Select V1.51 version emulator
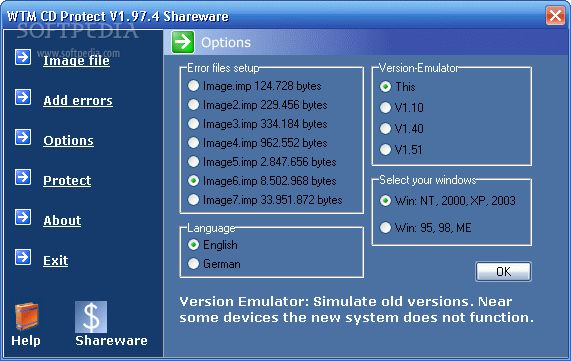 [401, 150]
